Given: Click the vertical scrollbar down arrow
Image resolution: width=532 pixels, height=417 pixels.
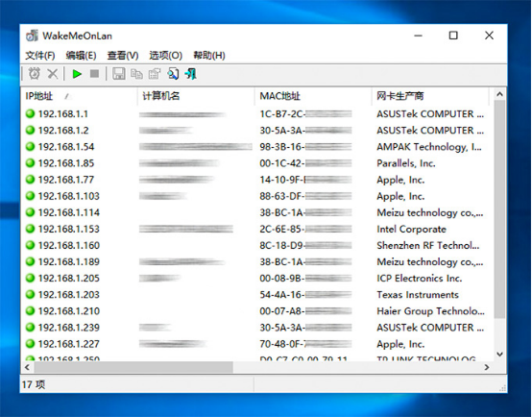Looking at the screenshot, I should click(499, 355).
